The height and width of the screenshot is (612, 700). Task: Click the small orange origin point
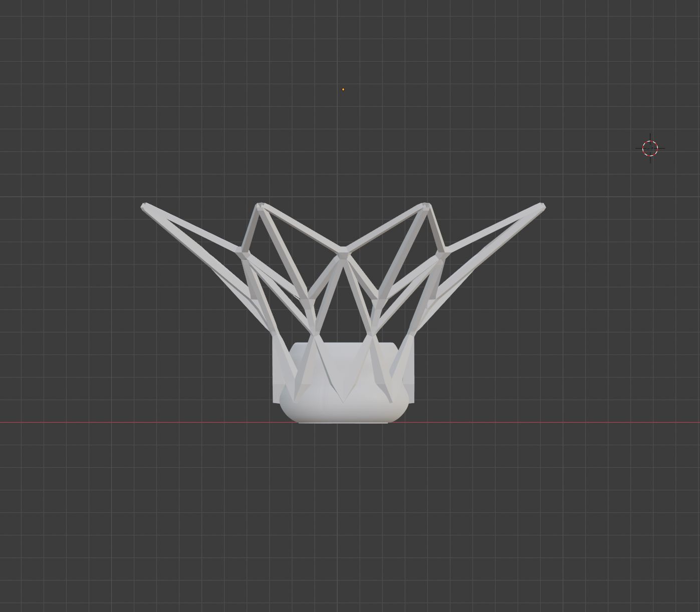(x=343, y=89)
